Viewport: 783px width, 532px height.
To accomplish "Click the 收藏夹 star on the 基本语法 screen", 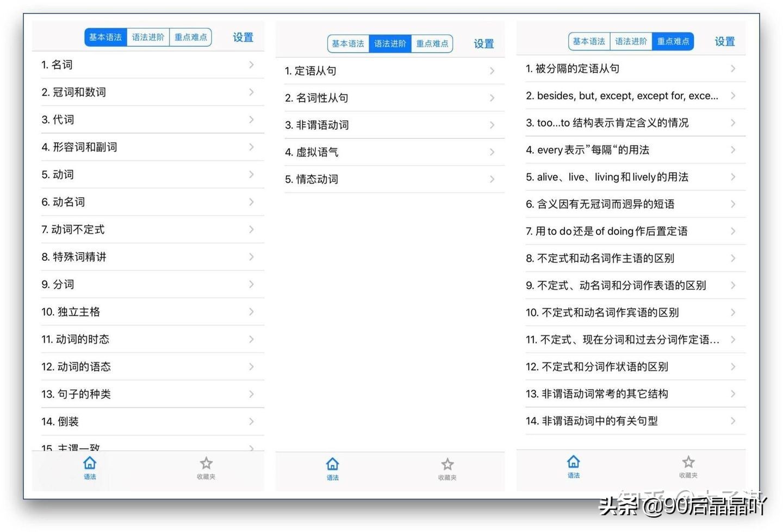I will (206, 466).
